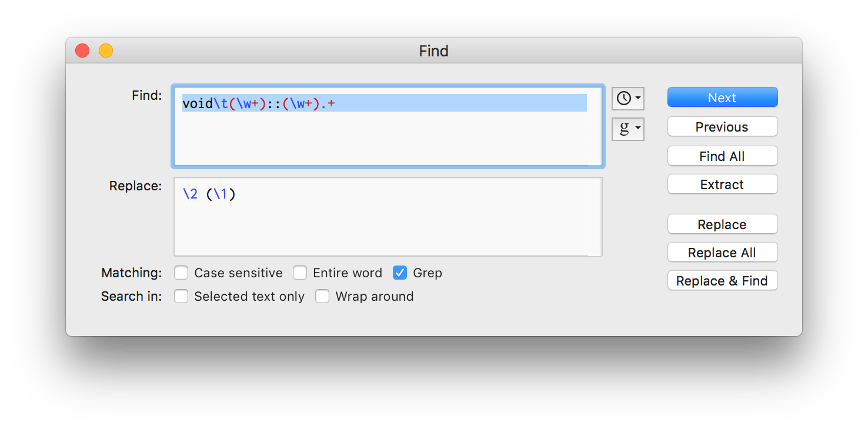This screenshot has height=430, width=868.
Task: Enable the Case sensitive checkbox
Action: pyautogui.click(x=182, y=273)
